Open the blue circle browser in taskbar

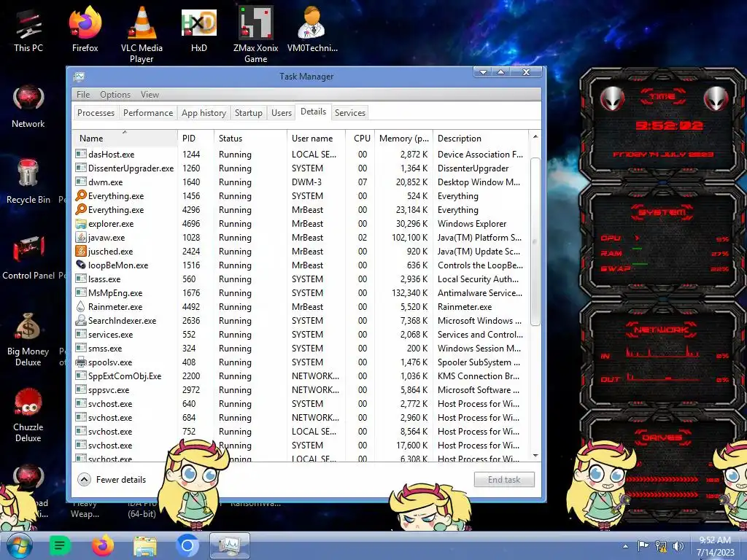click(x=187, y=545)
